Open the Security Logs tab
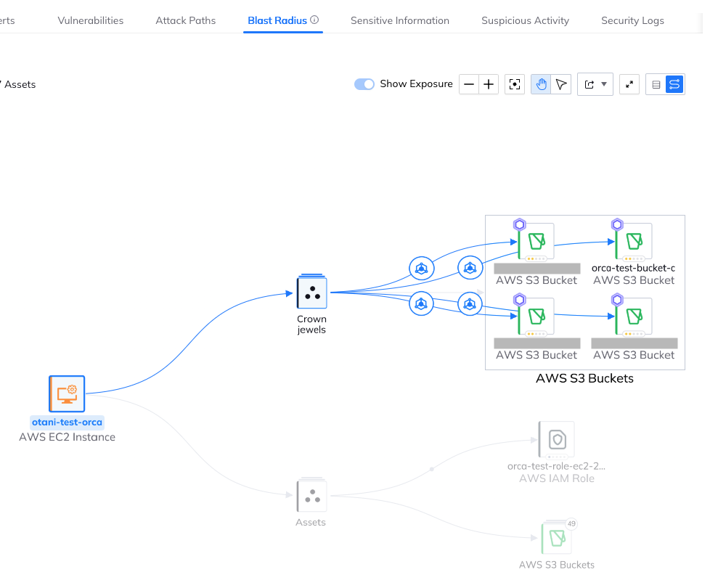 click(x=632, y=20)
